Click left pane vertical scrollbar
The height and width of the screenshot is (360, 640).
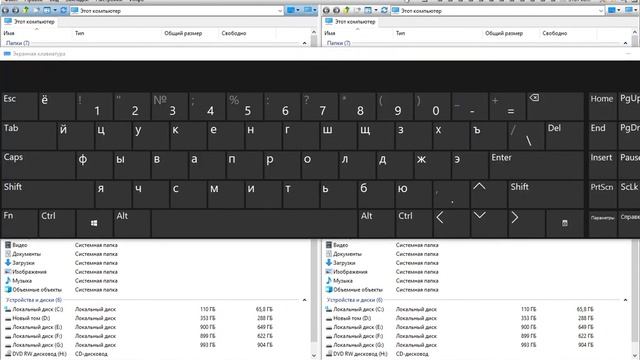click(314, 291)
